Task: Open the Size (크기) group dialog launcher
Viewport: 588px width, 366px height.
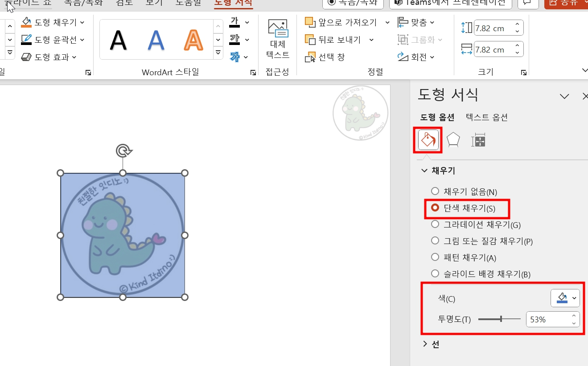Action: click(524, 72)
